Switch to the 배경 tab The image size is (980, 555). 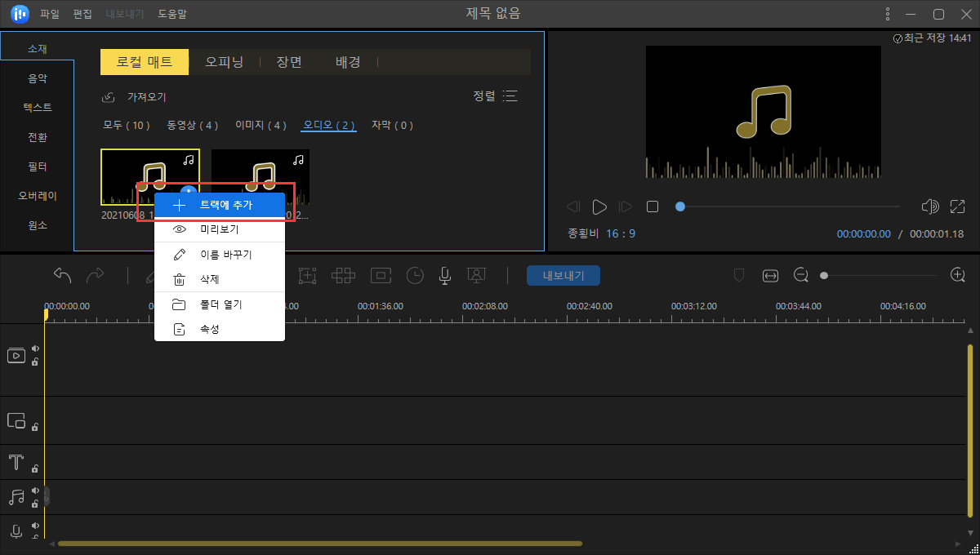[348, 61]
